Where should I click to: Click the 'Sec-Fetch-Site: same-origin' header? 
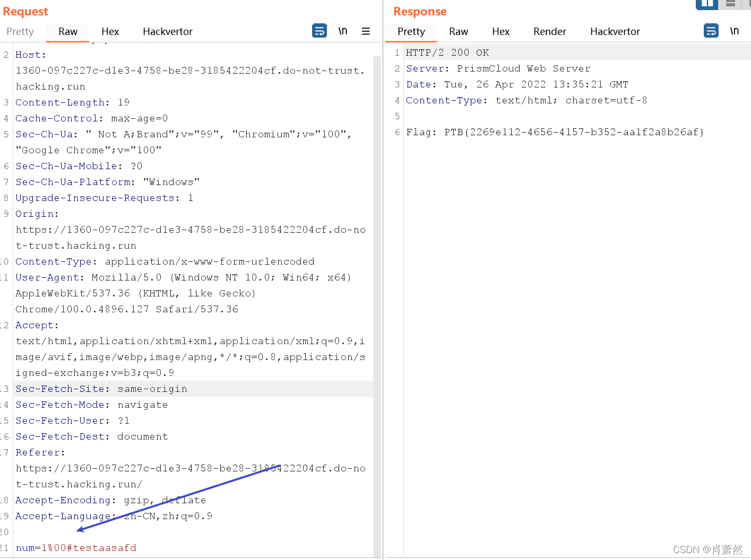(x=101, y=389)
